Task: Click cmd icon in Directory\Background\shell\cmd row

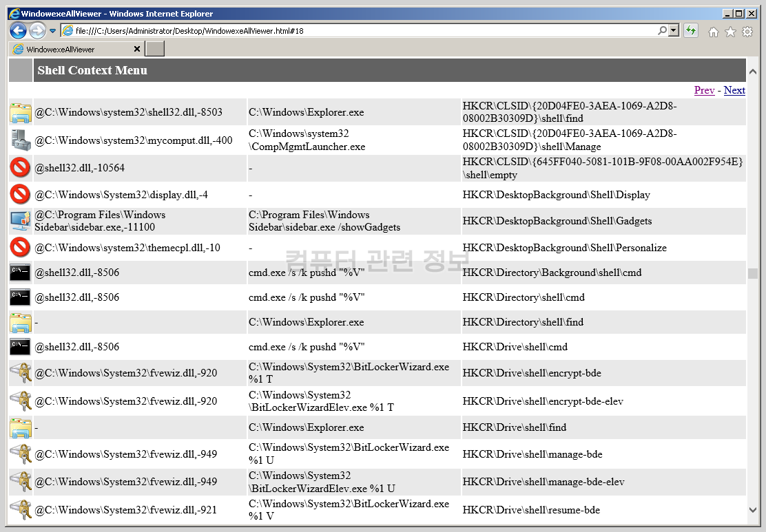Action: coord(21,273)
